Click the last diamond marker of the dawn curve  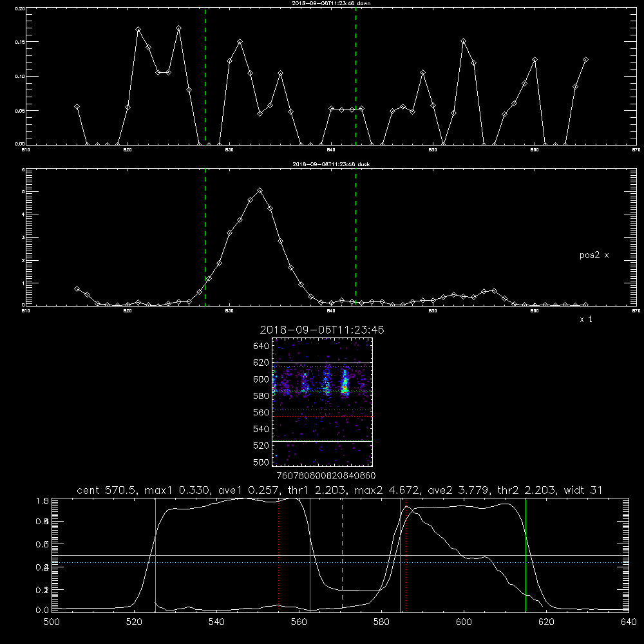585,59
